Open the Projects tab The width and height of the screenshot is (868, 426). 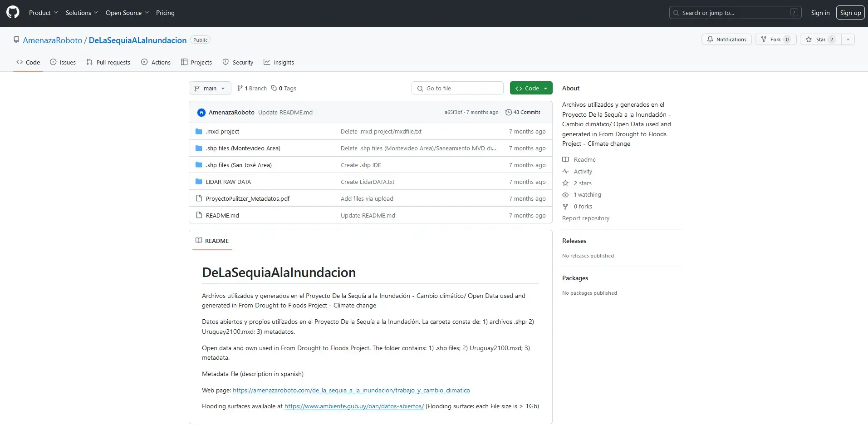coord(196,62)
